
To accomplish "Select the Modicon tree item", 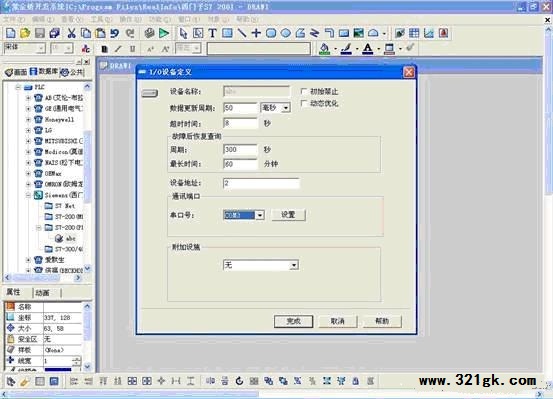I will (x=59, y=152).
